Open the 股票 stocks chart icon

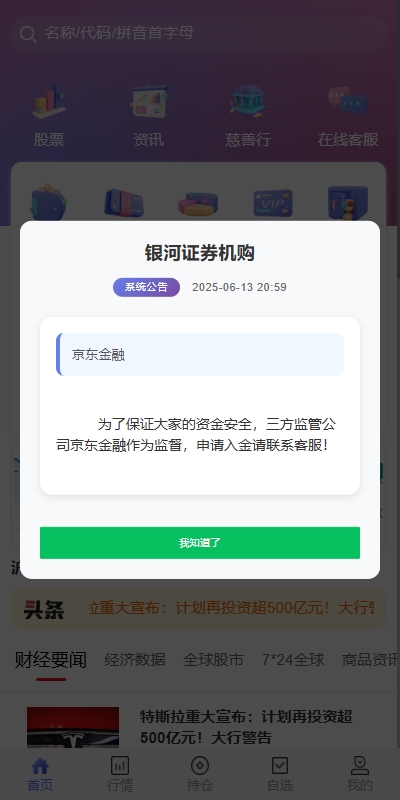click(x=49, y=101)
